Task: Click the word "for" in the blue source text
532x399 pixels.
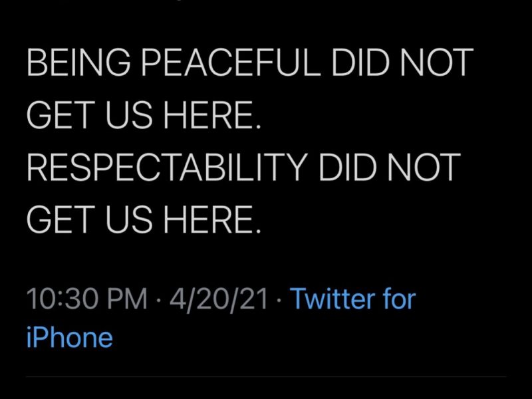Action: tap(398, 299)
